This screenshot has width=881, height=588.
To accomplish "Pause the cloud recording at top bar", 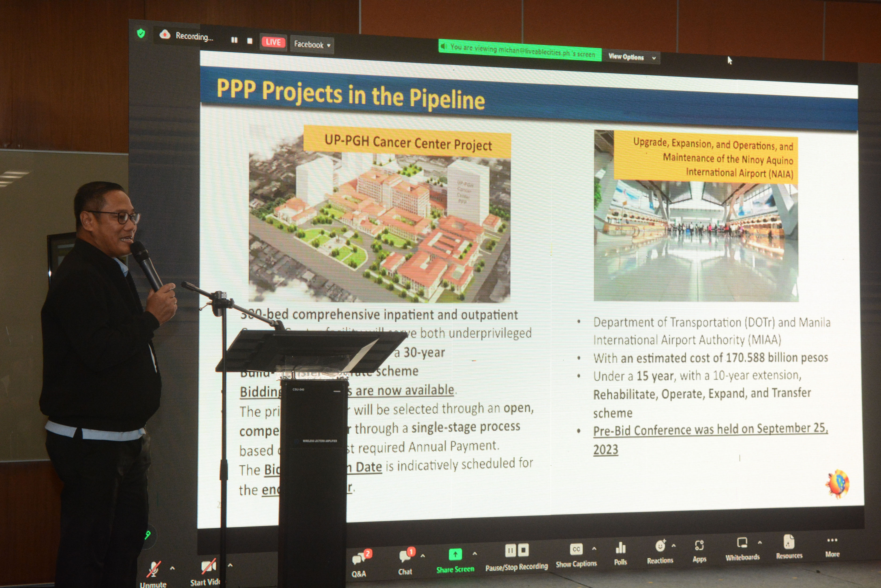I will tap(234, 40).
